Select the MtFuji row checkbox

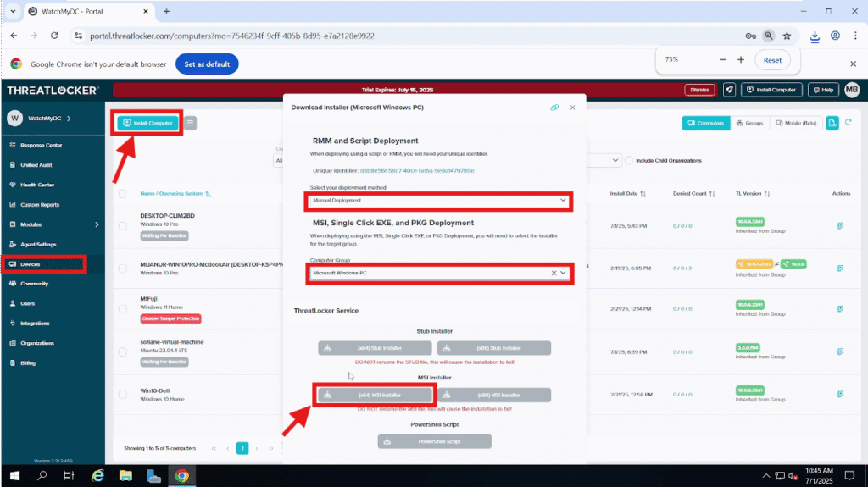coord(122,309)
